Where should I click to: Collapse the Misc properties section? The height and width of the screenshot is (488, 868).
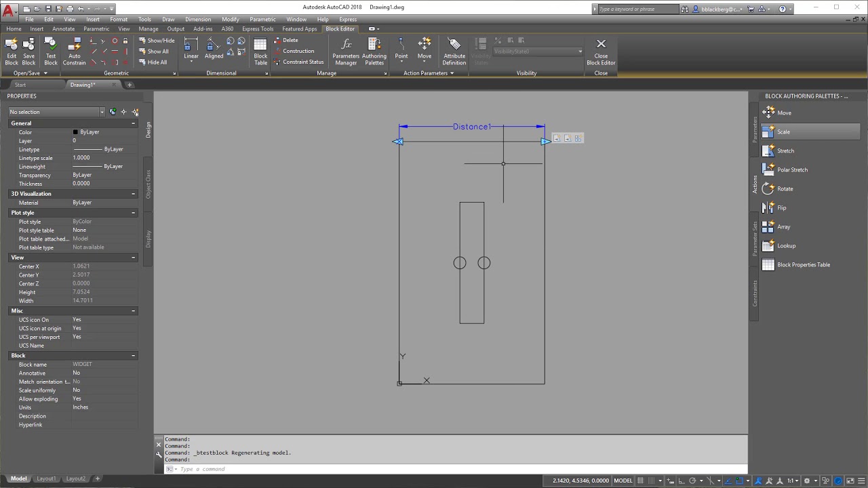[134, 310]
